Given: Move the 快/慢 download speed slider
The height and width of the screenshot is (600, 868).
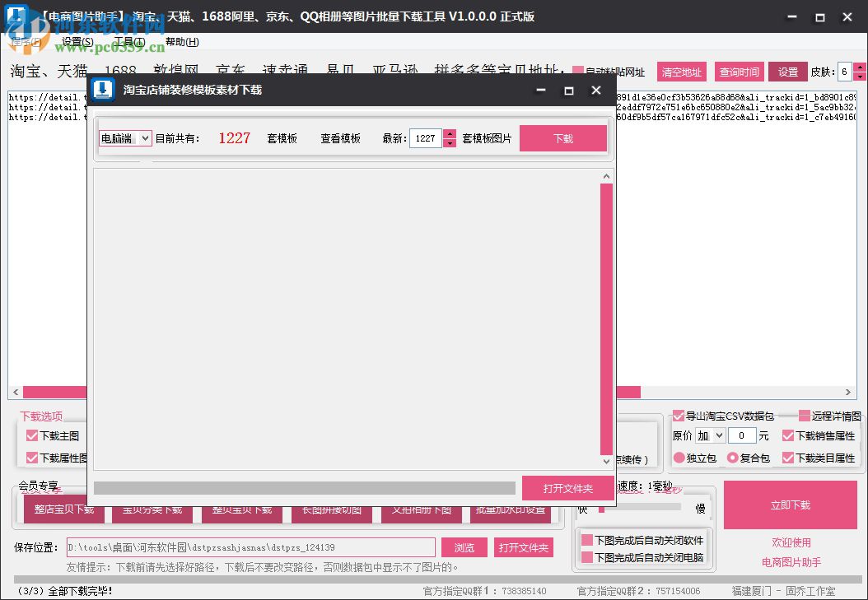Looking at the screenshot, I should pos(601,509).
